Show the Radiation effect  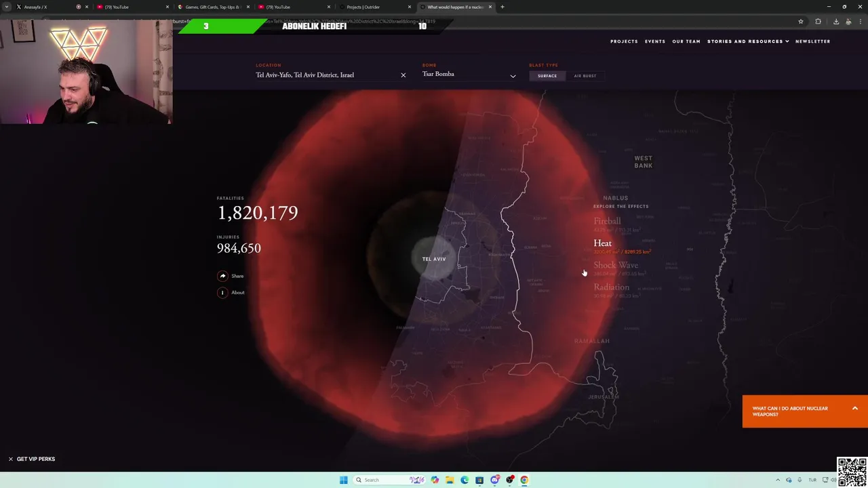click(611, 287)
